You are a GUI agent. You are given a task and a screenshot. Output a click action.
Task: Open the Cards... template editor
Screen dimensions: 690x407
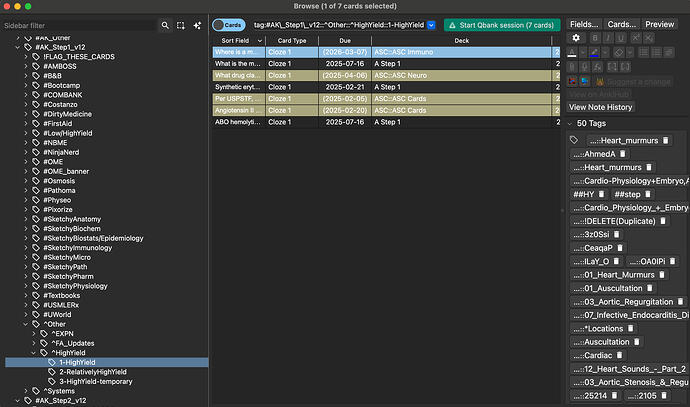[621, 24]
